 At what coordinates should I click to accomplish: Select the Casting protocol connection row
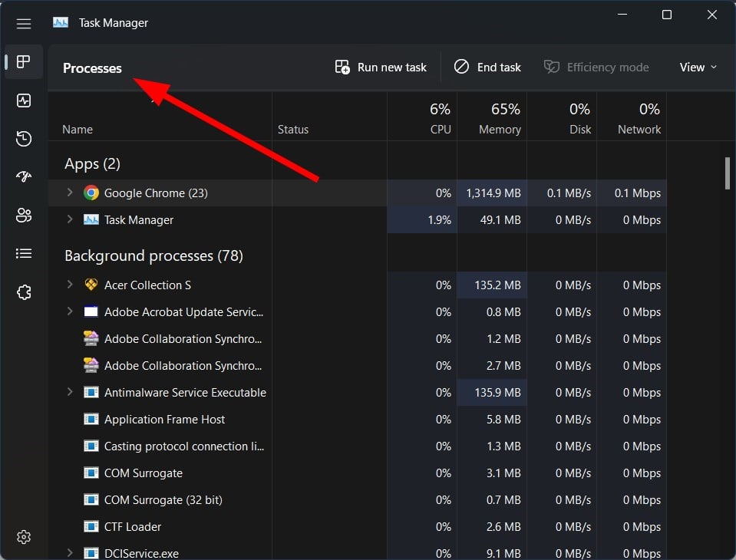point(357,446)
